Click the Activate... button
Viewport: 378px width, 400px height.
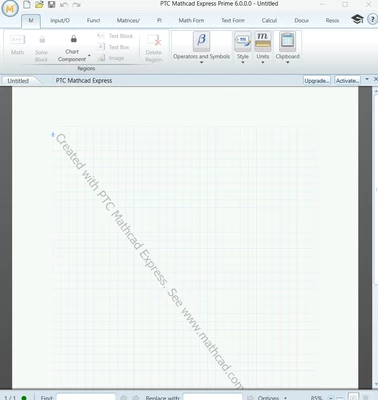coord(347,80)
